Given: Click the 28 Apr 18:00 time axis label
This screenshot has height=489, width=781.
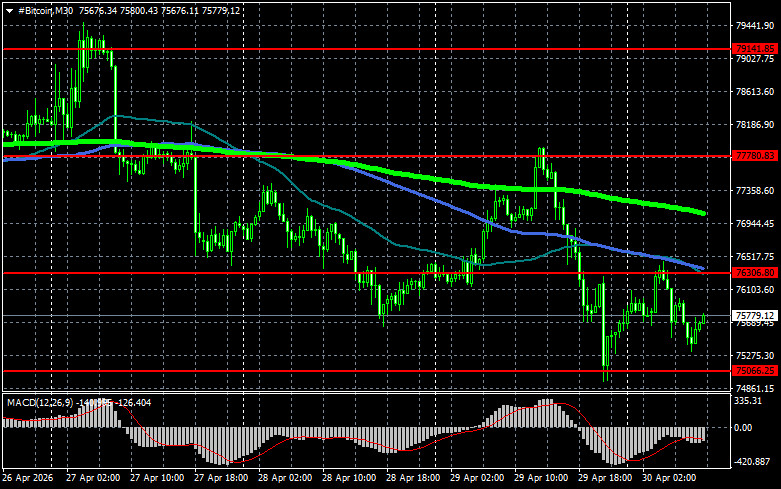Looking at the screenshot, I should pyautogui.click(x=413, y=478).
